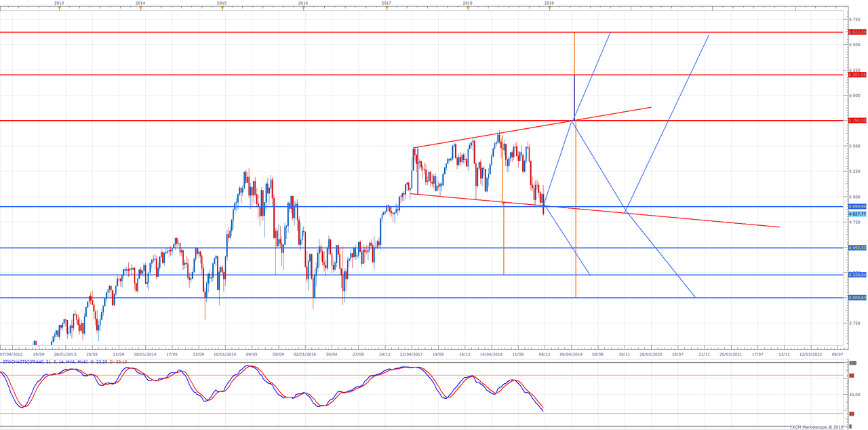Click the blue 4 899,95 price level label

(x=857, y=206)
